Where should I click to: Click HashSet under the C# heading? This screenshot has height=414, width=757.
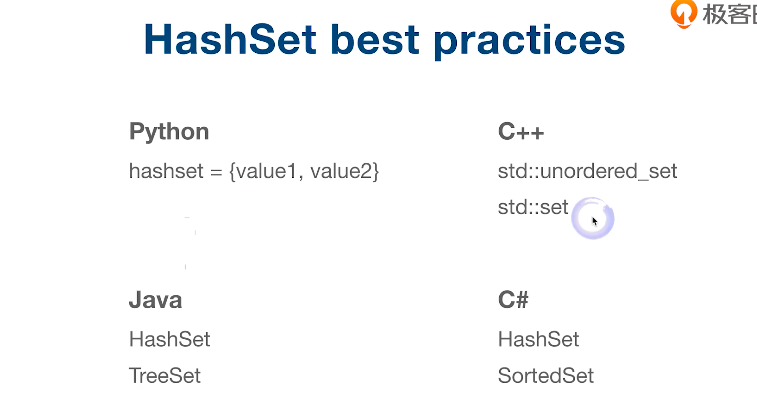pos(538,339)
